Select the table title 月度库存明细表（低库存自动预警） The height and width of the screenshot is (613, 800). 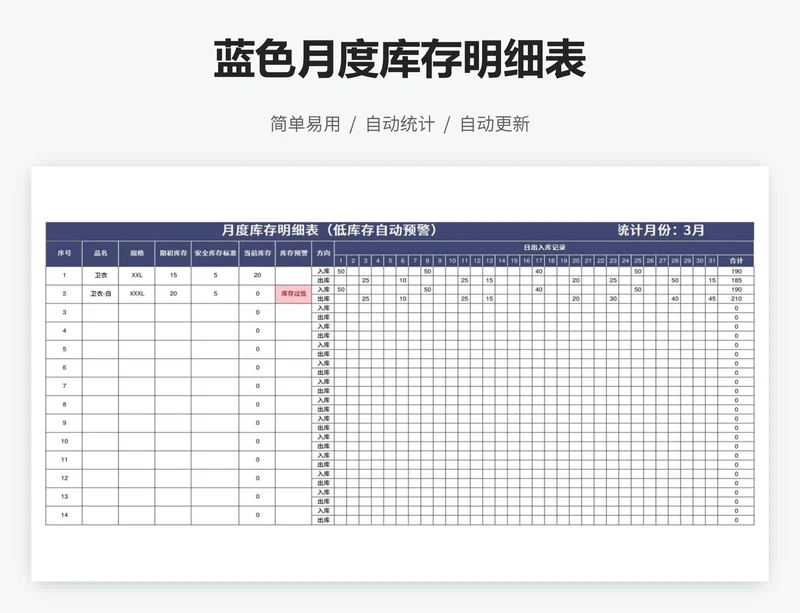point(331,230)
